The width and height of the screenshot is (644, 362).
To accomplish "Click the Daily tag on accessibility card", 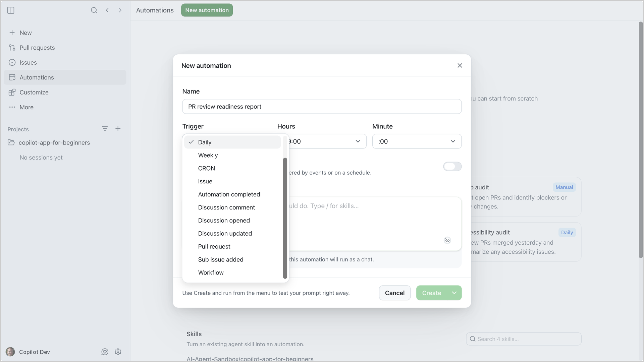I will 567,233.
